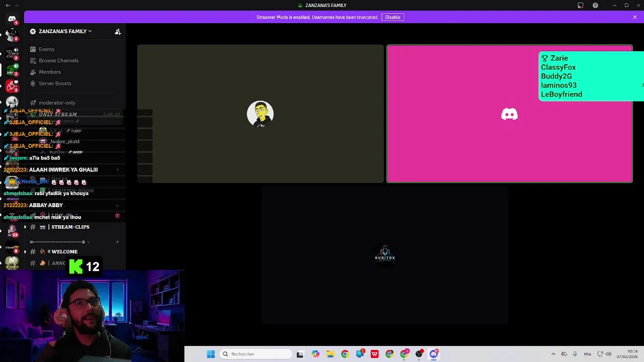Open the Discord inbox icon in title bar

tap(581, 6)
